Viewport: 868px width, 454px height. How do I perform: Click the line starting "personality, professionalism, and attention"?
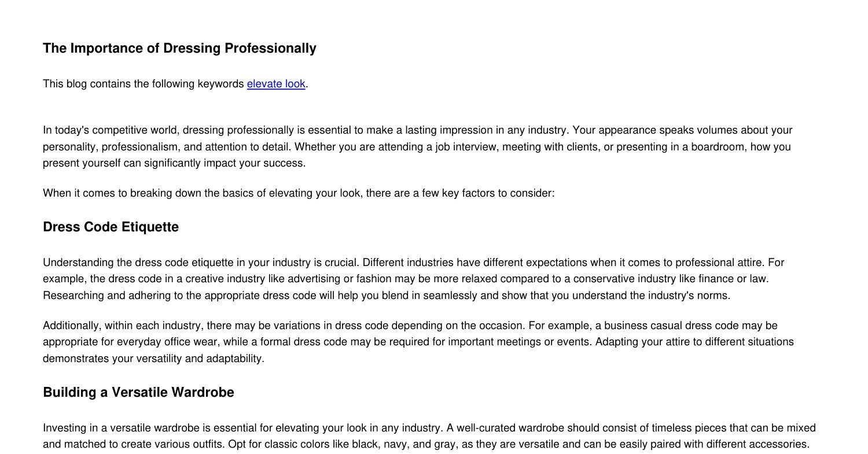point(417,147)
